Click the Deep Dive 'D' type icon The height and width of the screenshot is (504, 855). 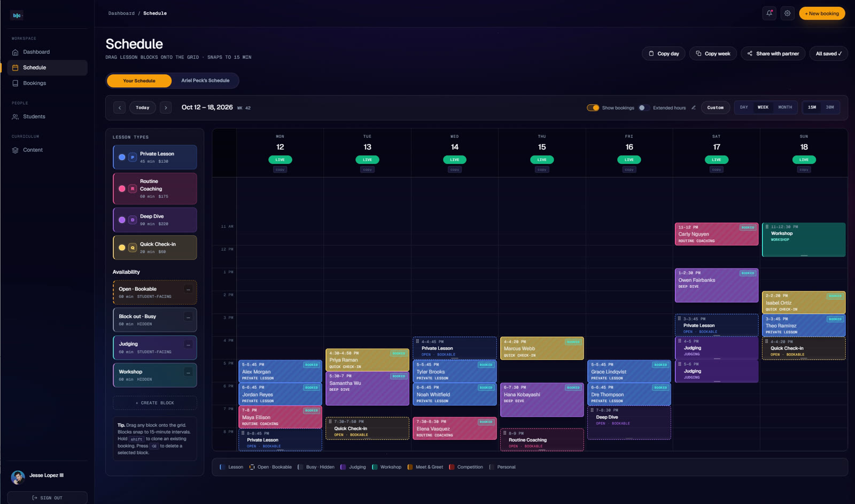click(x=133, y=220)
